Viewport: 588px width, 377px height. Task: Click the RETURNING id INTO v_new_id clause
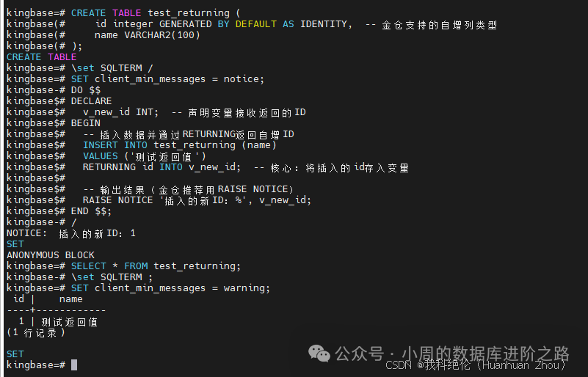coord(161,167)
